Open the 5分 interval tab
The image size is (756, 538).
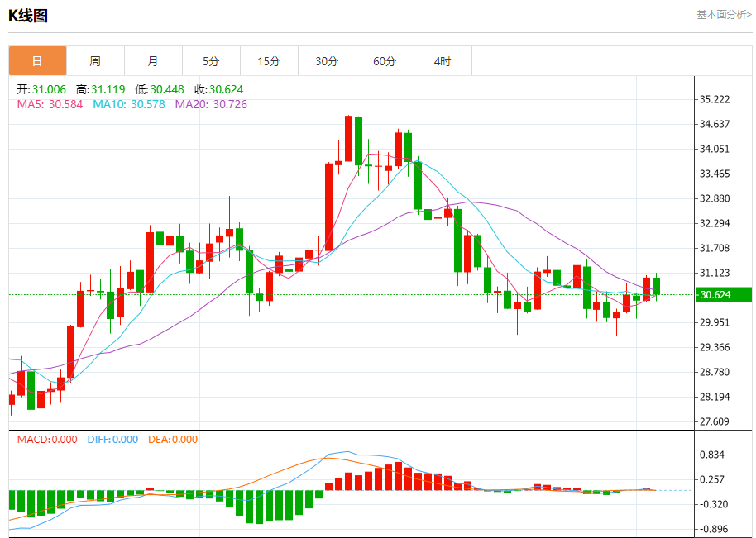click(211, 61)
